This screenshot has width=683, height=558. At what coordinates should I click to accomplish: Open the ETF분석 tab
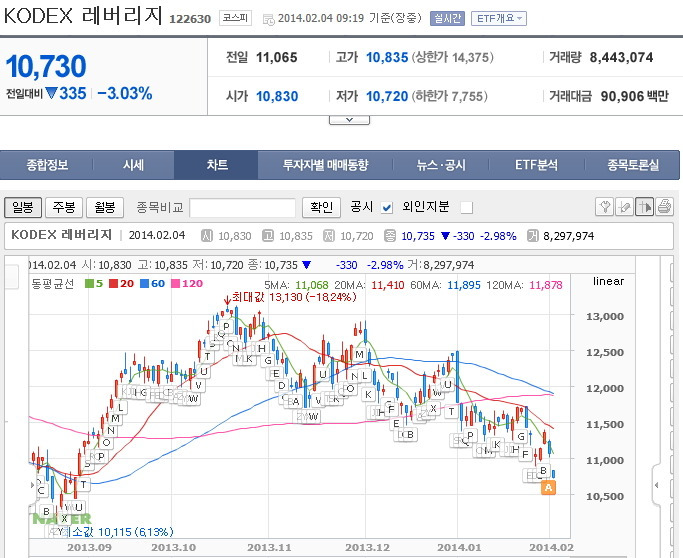click(536, 165)
